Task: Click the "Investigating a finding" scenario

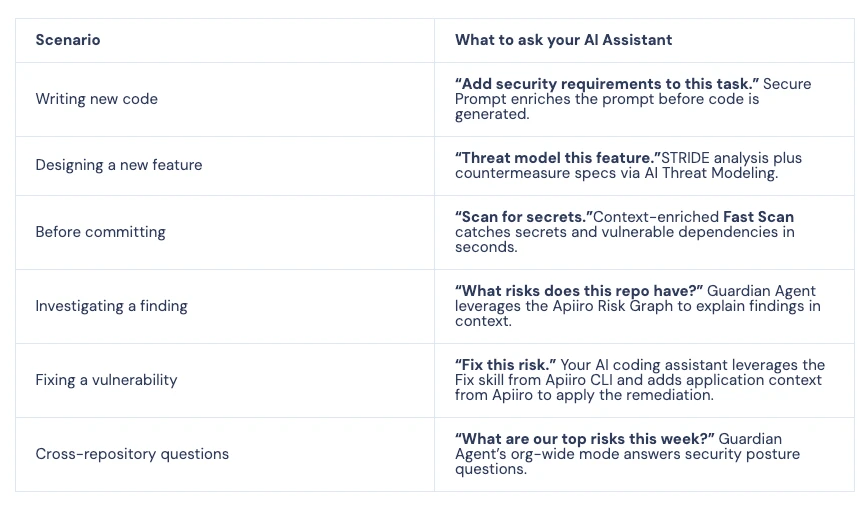Action: 111,306
